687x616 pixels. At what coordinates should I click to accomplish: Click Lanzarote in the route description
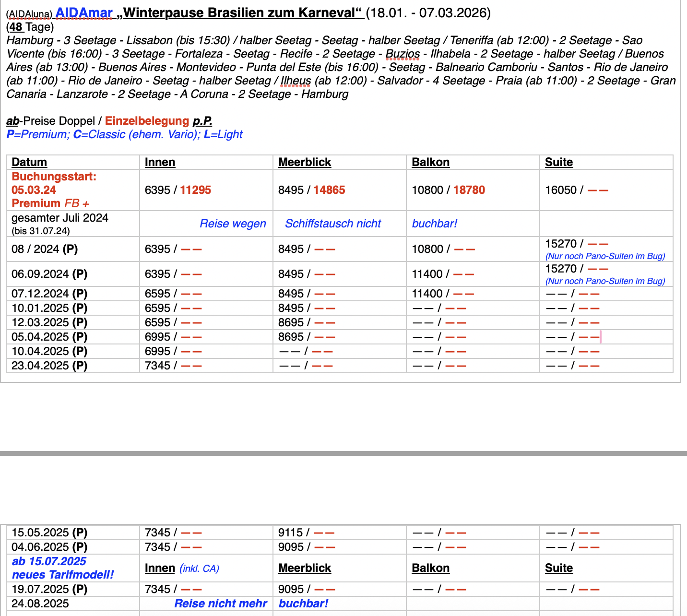82,94
